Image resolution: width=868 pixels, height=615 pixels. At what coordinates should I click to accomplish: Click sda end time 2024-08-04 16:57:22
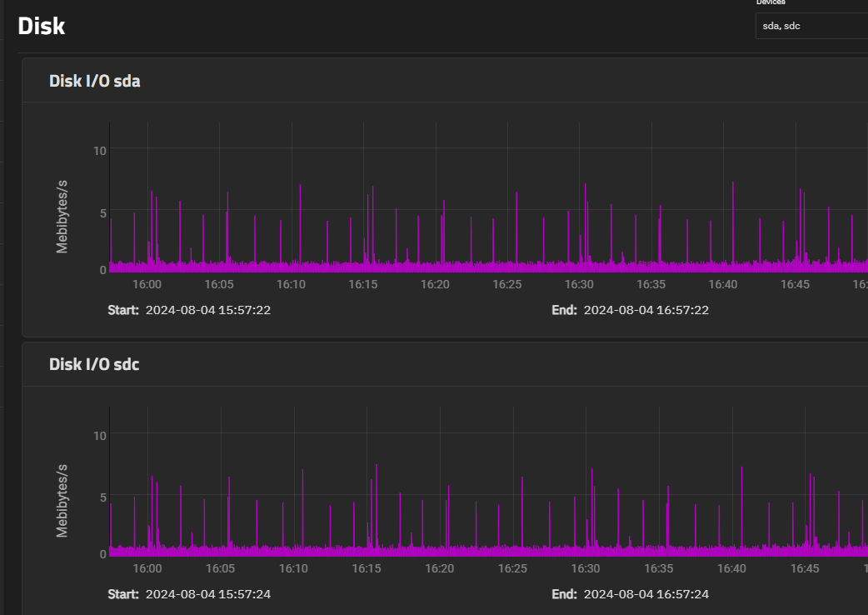646,310
